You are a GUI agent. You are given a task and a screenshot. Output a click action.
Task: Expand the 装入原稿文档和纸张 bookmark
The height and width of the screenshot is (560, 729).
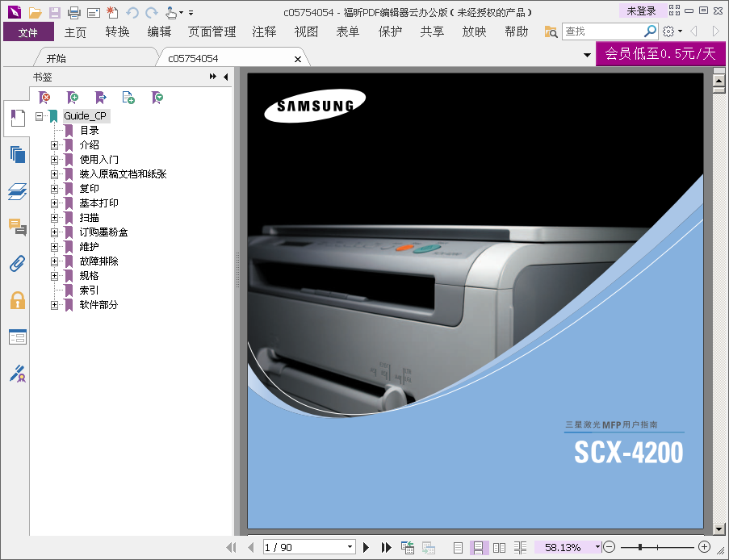(x=54, y=174)
